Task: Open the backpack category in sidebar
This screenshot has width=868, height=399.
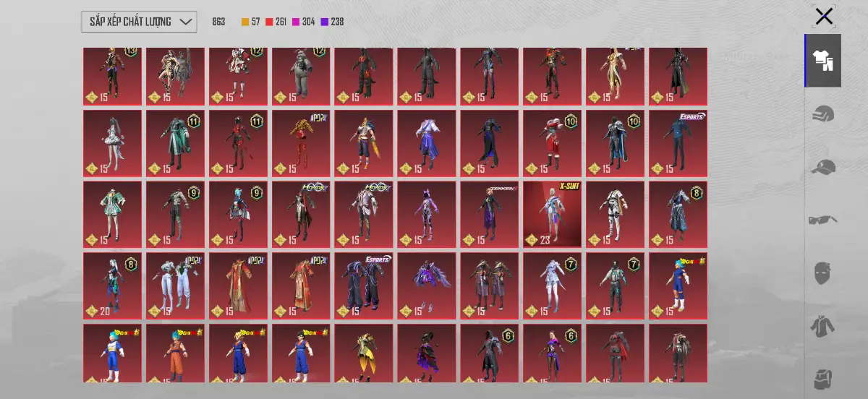Action: point(823,379)
